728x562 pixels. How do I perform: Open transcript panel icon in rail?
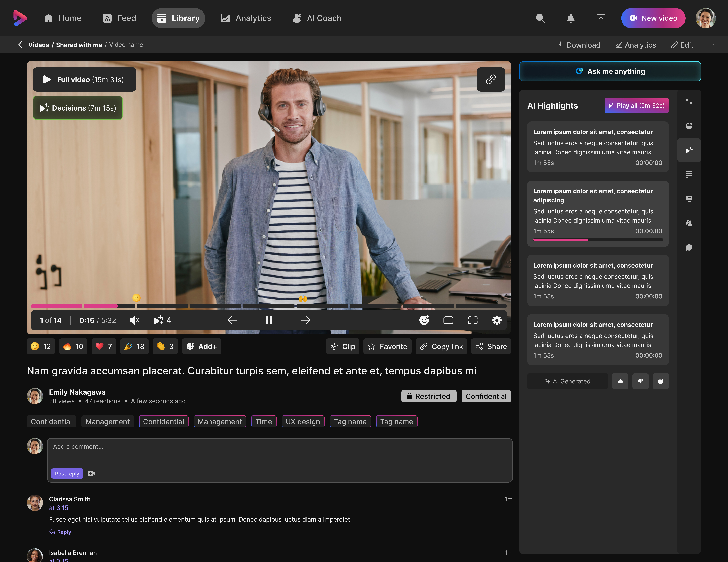click(x=689, y=199)
